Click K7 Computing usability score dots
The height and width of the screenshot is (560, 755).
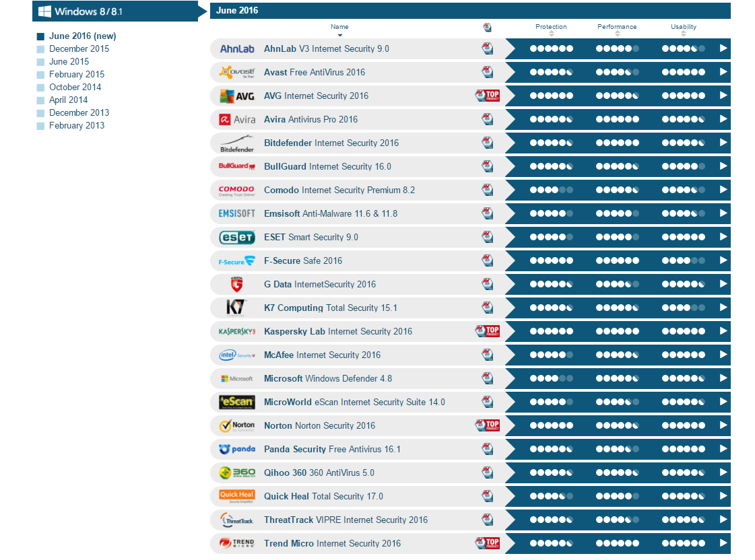(683, 308)
